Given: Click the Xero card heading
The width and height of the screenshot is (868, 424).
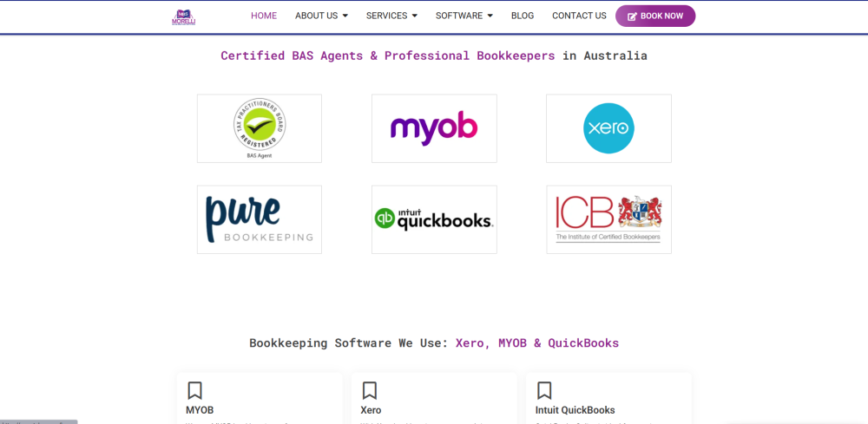Looking at the screenshot, I should [x=371, y=410].
